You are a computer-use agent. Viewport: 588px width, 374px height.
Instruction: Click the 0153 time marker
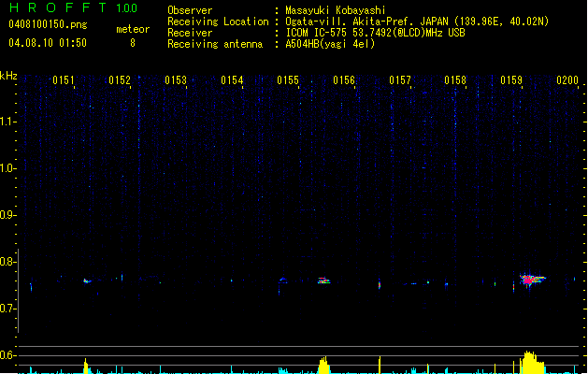tap(176, 80)
